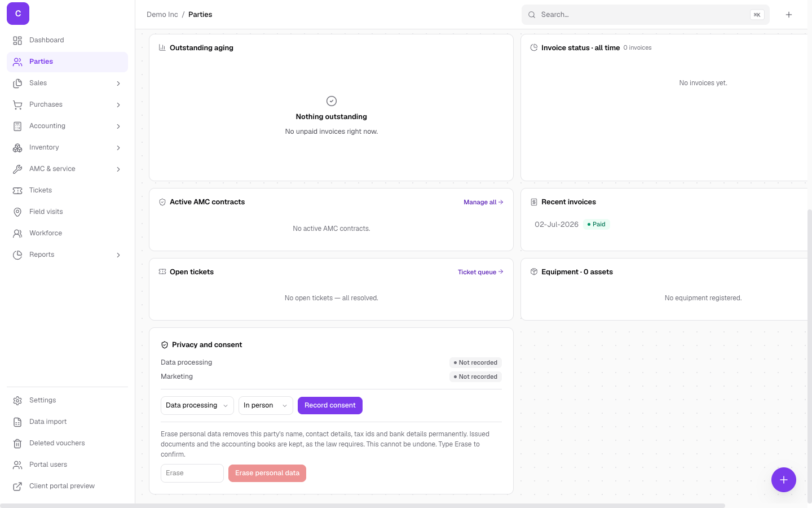Click the Erase confirmation text field

tap(192, 473)
